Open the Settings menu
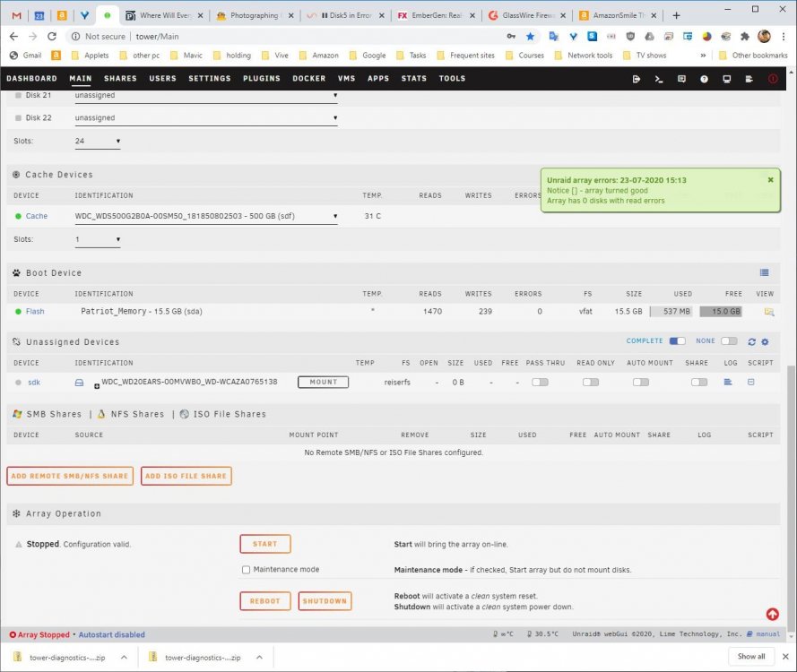The width and height of the screenshot is (797, 672). coord(210,79)
